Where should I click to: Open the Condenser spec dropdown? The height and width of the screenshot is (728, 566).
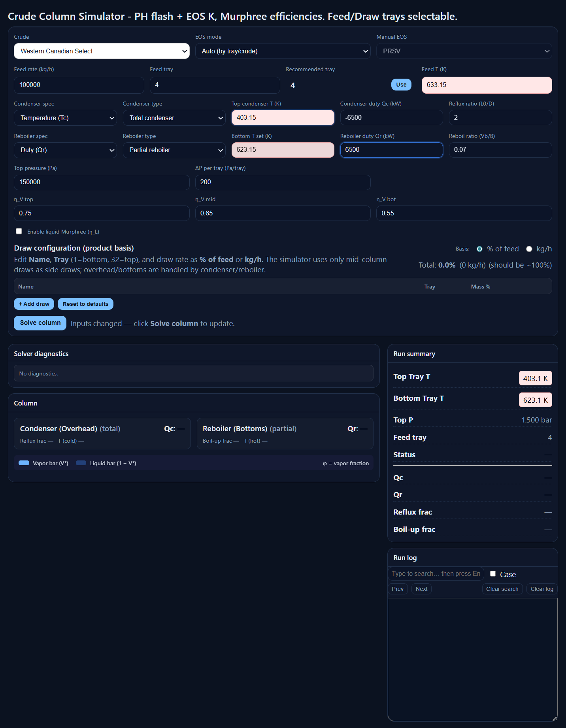pyautogui.click(x=65, y=118)
